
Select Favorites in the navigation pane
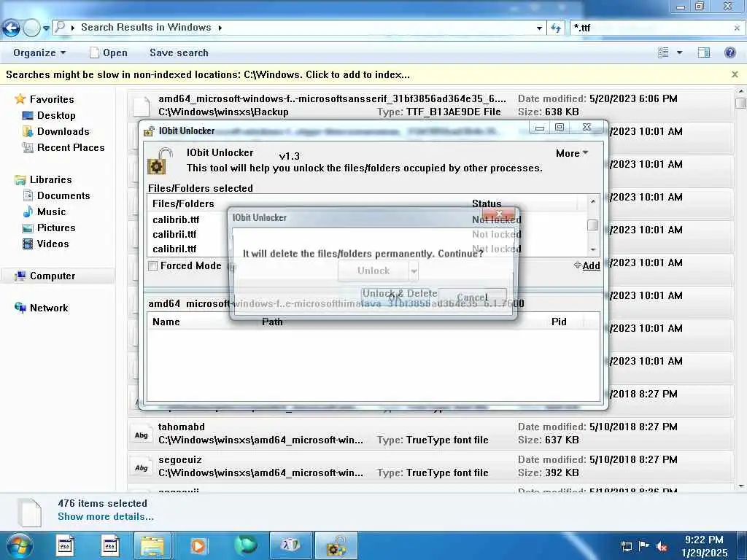[x=52, y=99]
